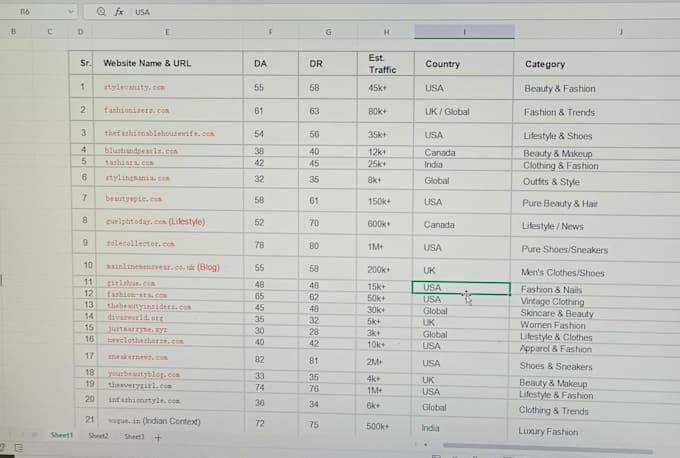Select the 600k+ traffic cell

[384, 224]
